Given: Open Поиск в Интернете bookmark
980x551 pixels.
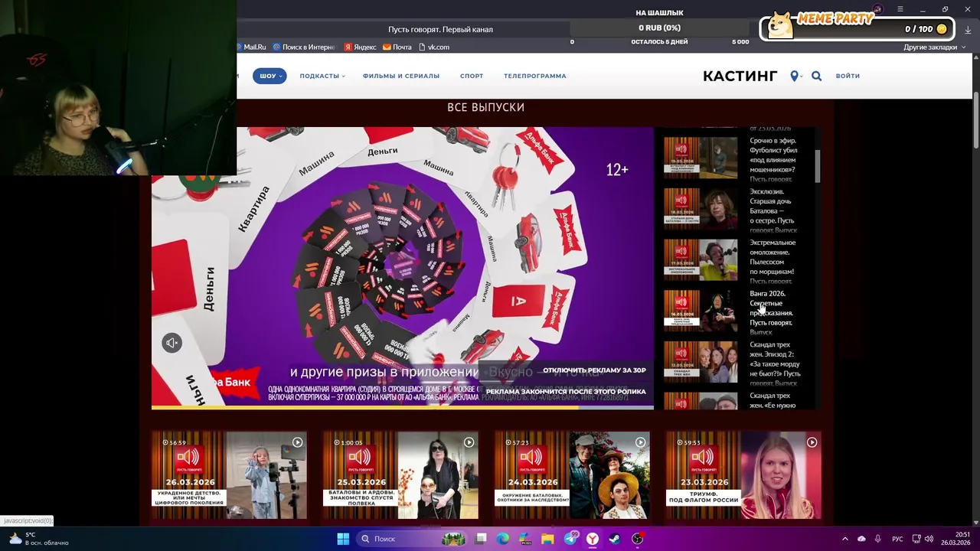Looking at the screenshot, I should click(304, 47).
